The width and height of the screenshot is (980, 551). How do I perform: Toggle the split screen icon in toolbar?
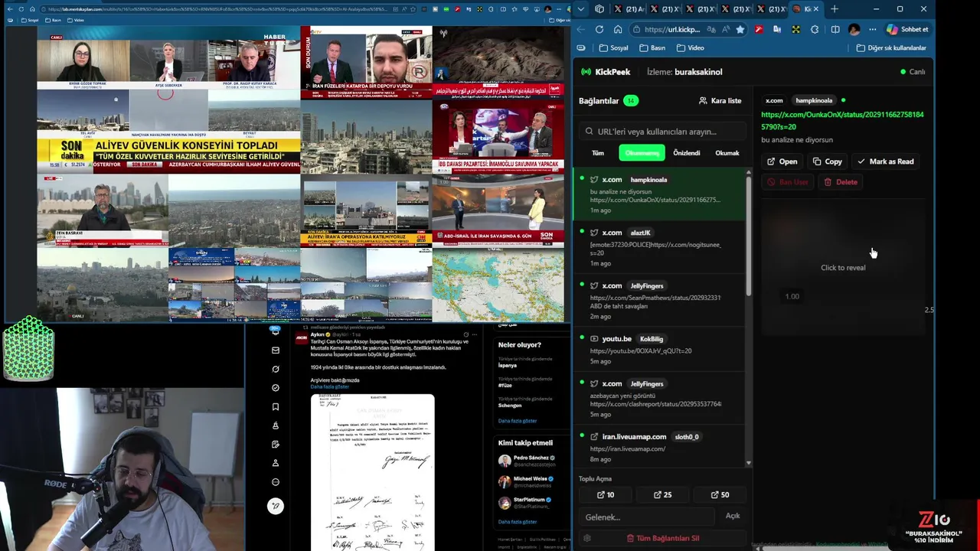pos(835,29)
